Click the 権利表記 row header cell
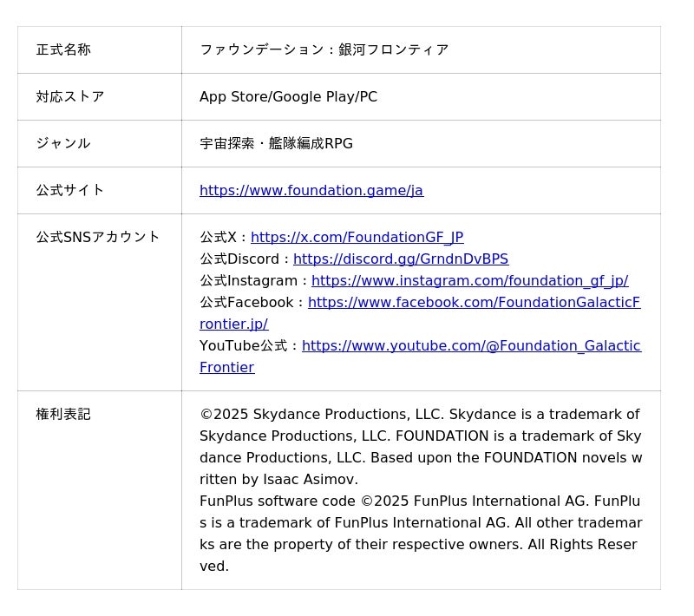Screen dimensions: 694x616 click(63, 415)
